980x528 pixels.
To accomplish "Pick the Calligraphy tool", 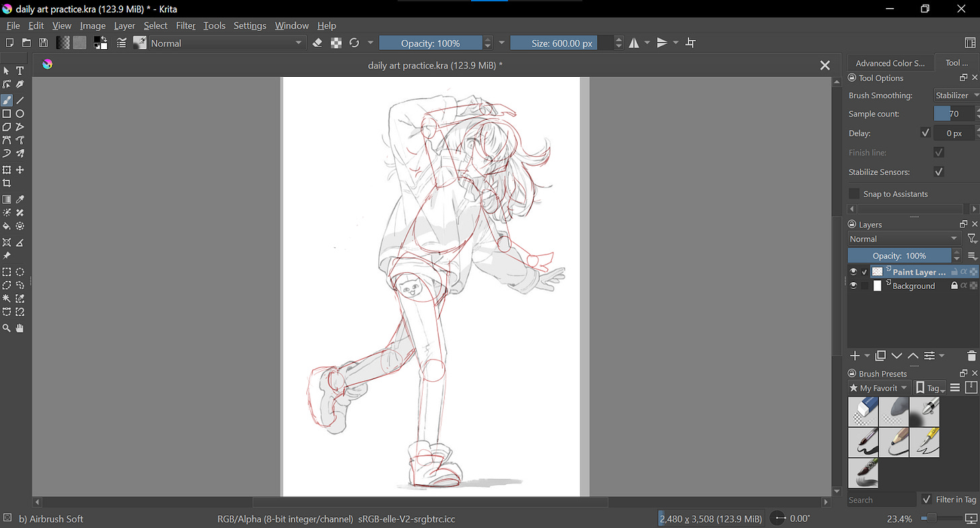I will [x=20, y=84].
